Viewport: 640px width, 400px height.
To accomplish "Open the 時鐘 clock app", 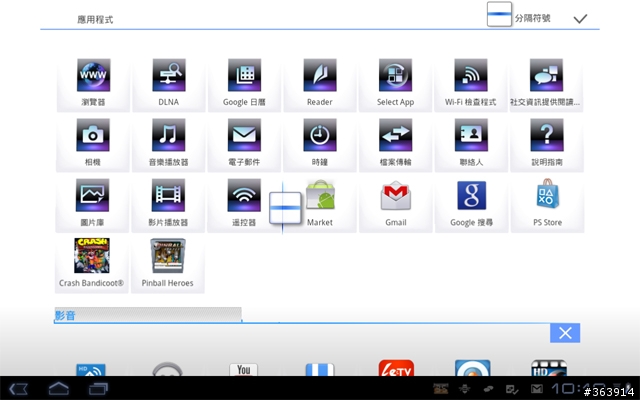I will pyautogui.click(x=320, y=144).
